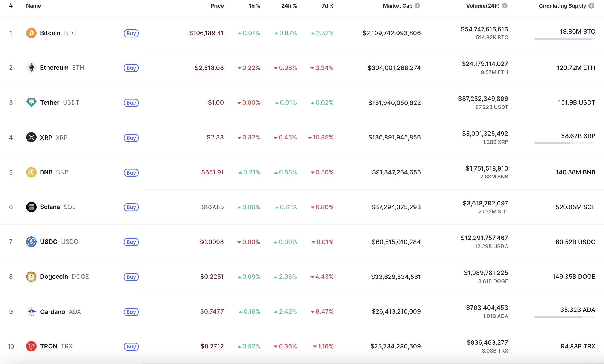Screen dimensions: 604x364
Task: Click the Tether green logo icon
Action: coord(31,102)
